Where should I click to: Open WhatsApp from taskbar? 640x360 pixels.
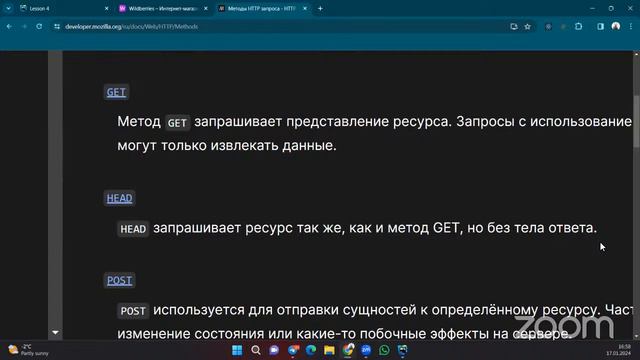[x=384, y=350]
